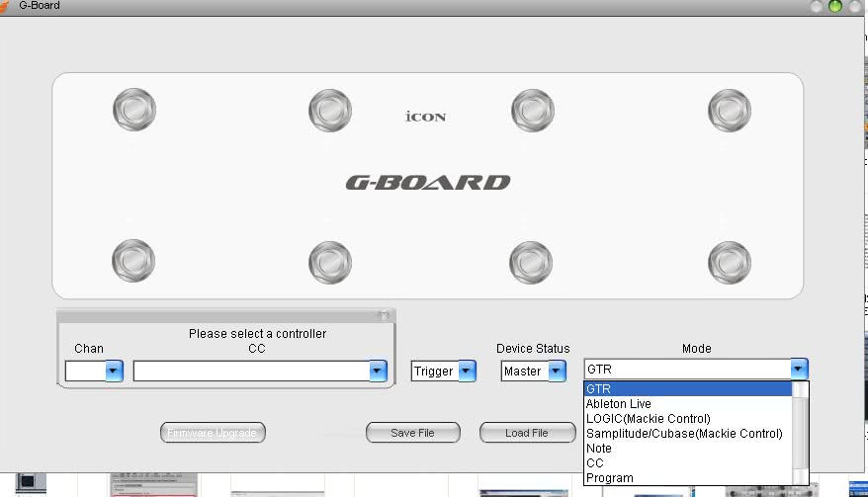Collapse the Mode dropdown arrow
The height and width of the screenshot is (497, 868).
click(799, 369)
